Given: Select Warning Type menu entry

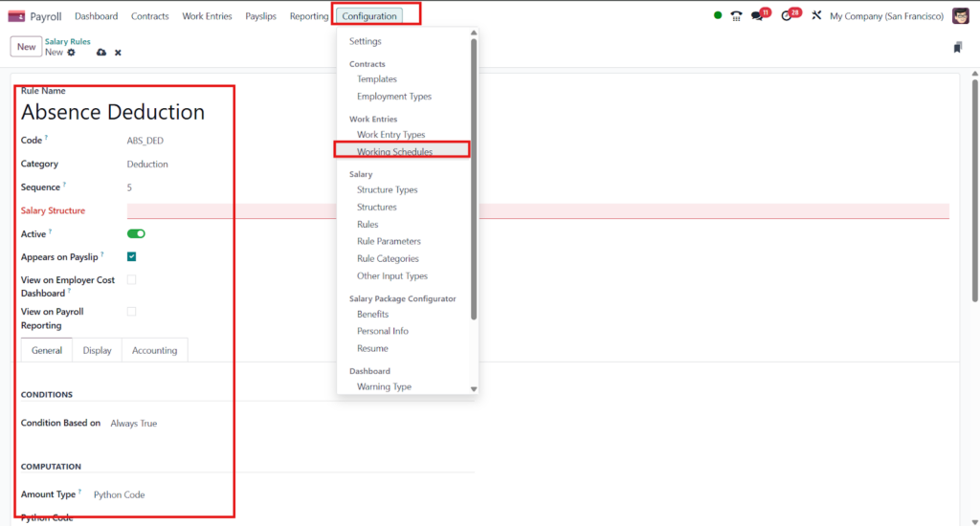Looking at the screenshot, I should [x=385, y=386].
